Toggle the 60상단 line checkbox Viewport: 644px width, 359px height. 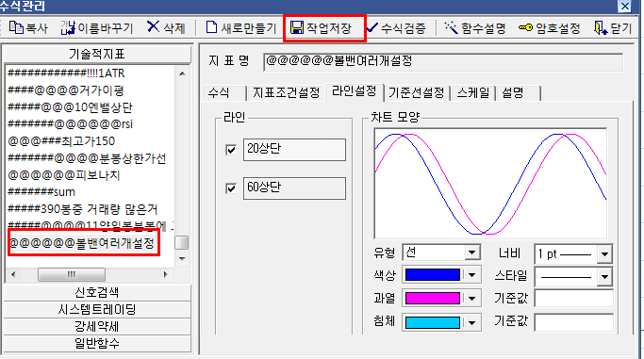coord(231,188)
